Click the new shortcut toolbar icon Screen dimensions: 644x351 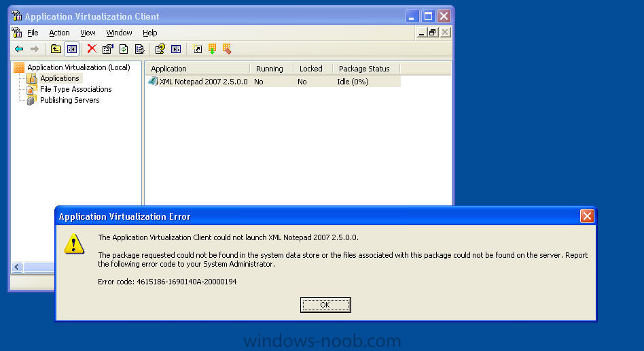[197, 49]
